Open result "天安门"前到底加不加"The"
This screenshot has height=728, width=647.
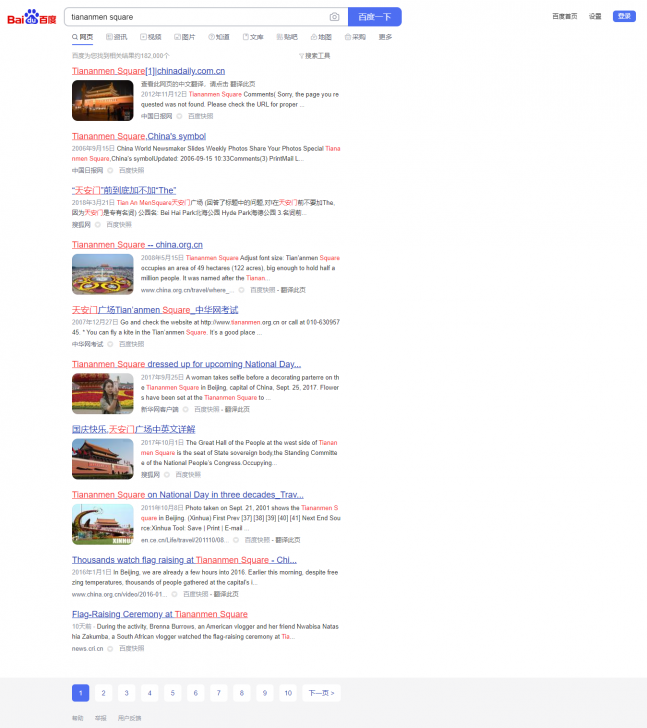pos(124,190)
